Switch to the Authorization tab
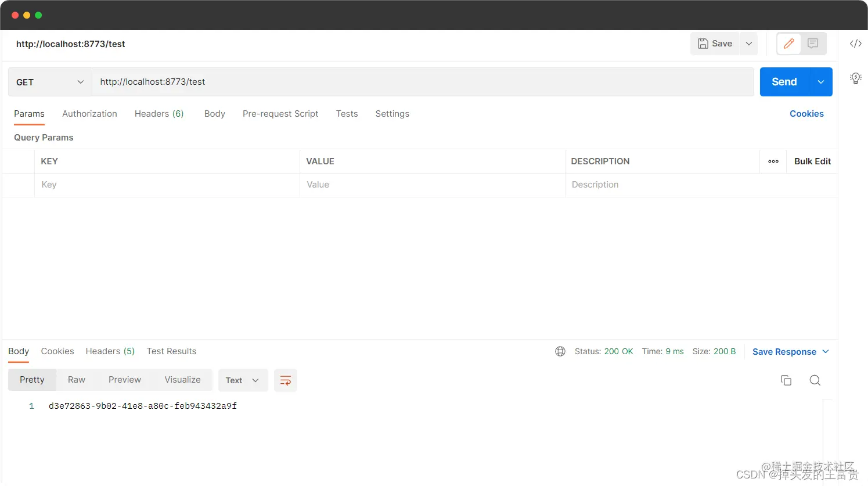 point(89,114)
